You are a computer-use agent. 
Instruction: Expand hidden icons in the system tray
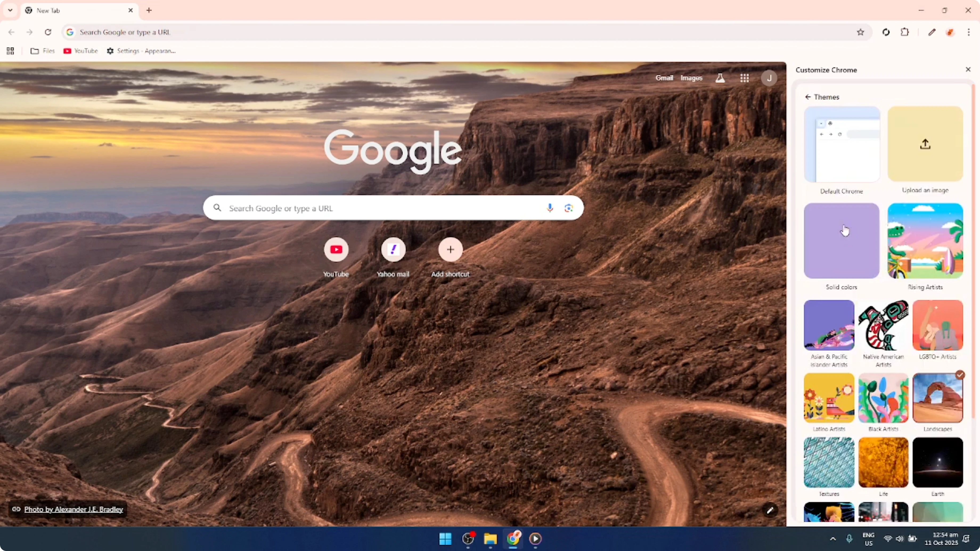[x=833, y=539]
